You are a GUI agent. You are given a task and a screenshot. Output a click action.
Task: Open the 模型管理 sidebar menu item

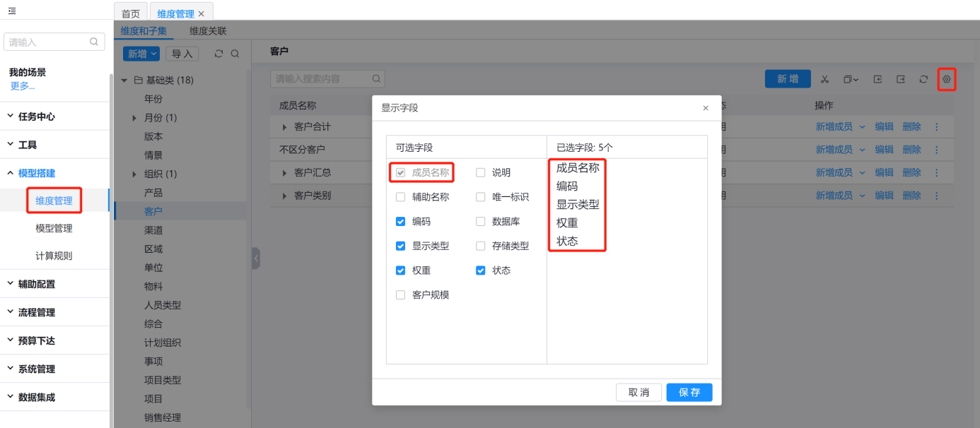54,228
